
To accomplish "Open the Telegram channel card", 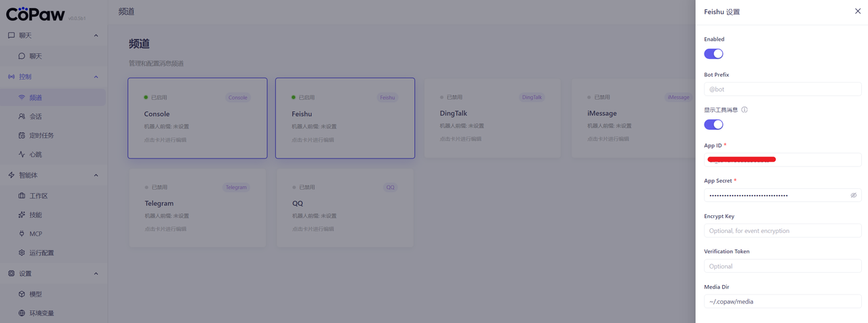I will click(x=197, y=207).
